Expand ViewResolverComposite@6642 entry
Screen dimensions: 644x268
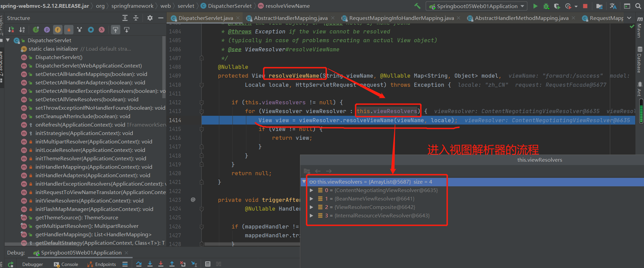(x=311, y=207)
